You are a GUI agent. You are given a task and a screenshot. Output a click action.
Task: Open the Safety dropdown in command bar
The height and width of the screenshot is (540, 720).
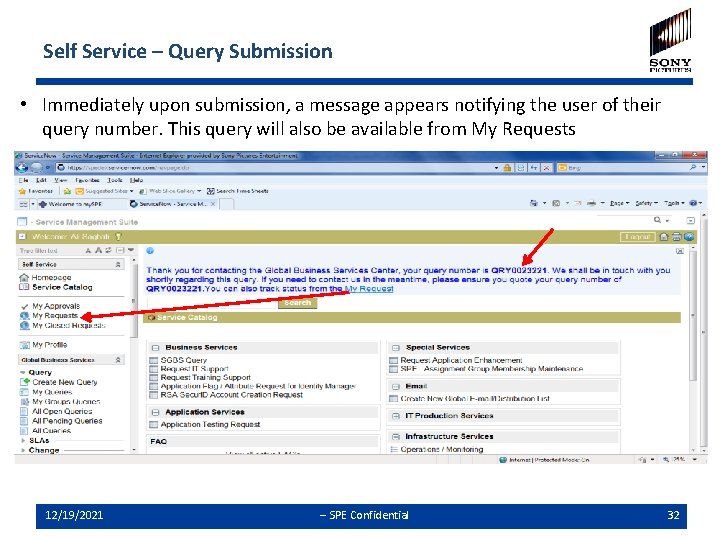tap(647, 203)
